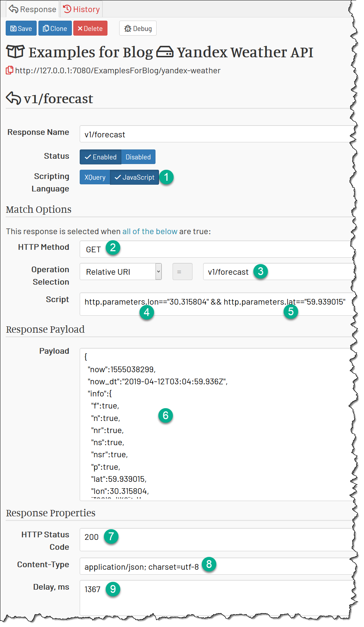This screenshot has height=627, width=364.
Task: Click the "lat":59.939015 payload line
Action: point(119,479)
